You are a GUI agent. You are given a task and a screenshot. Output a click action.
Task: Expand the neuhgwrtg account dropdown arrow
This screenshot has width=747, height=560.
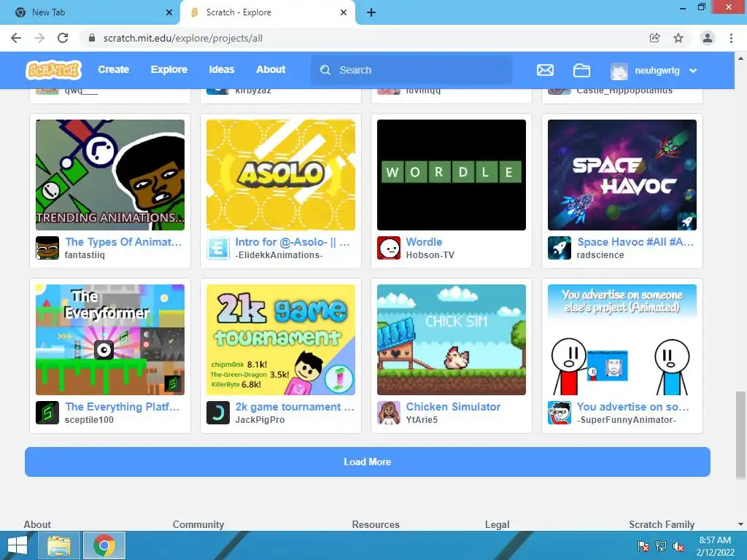point(693,71)
